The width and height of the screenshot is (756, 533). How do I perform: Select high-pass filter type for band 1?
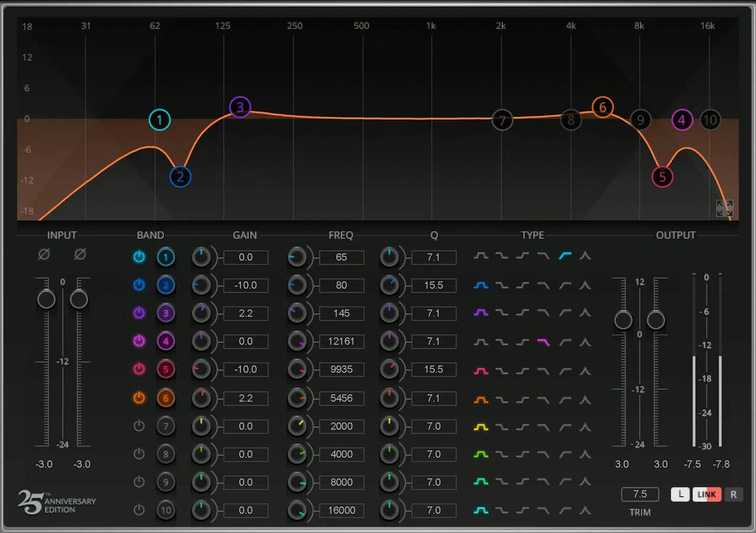pos(564,256)
